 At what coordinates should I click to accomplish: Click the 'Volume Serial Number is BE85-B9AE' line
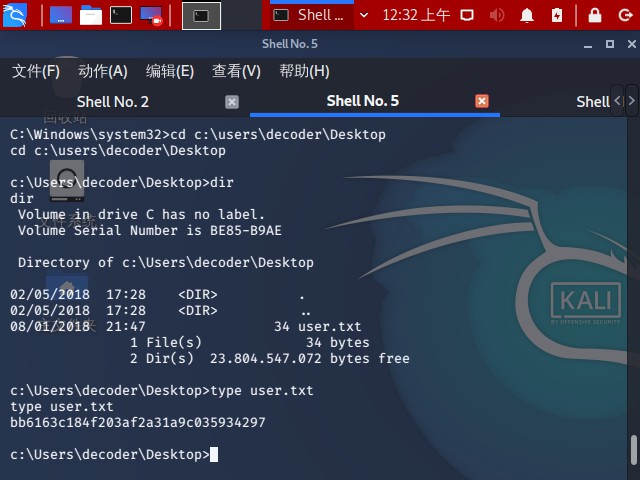coord(150,231)
